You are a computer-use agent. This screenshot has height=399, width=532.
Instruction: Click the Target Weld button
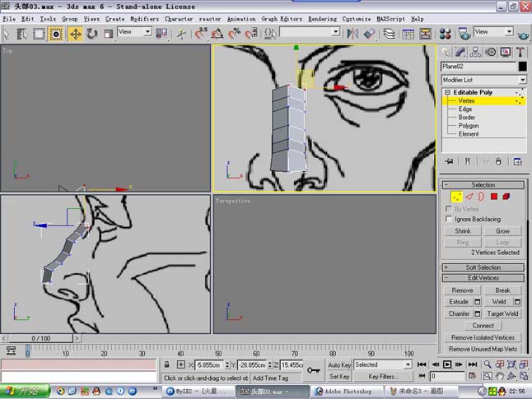(502, 313)
